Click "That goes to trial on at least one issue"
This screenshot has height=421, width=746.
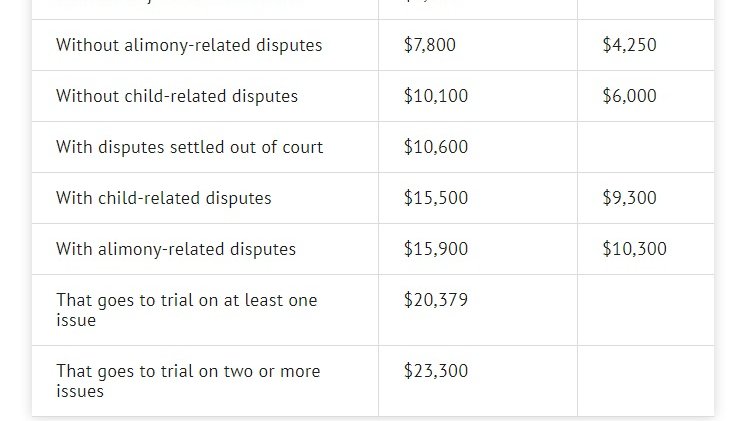coord(187,310)
